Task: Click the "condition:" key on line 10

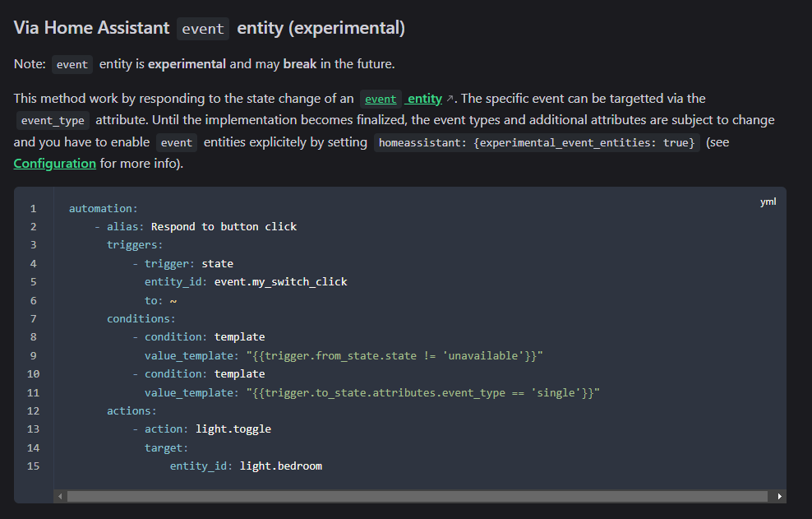Action: click(x=176, y=373)
